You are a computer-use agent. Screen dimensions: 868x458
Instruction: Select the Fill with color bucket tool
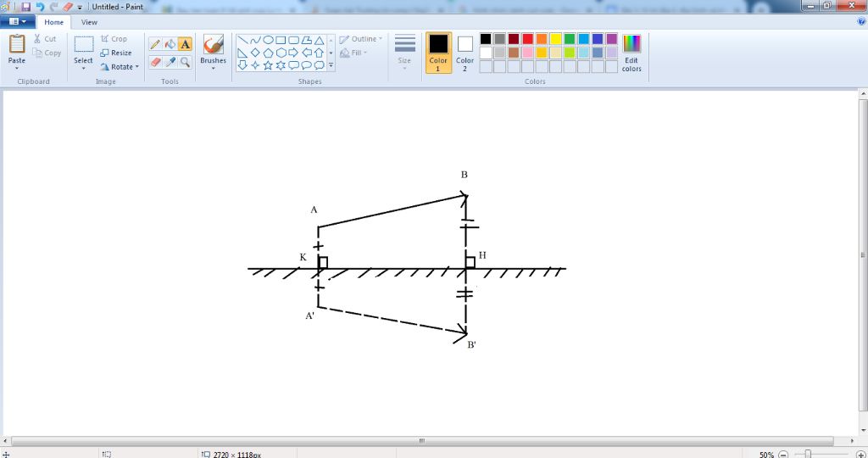[x=170, y=44]
